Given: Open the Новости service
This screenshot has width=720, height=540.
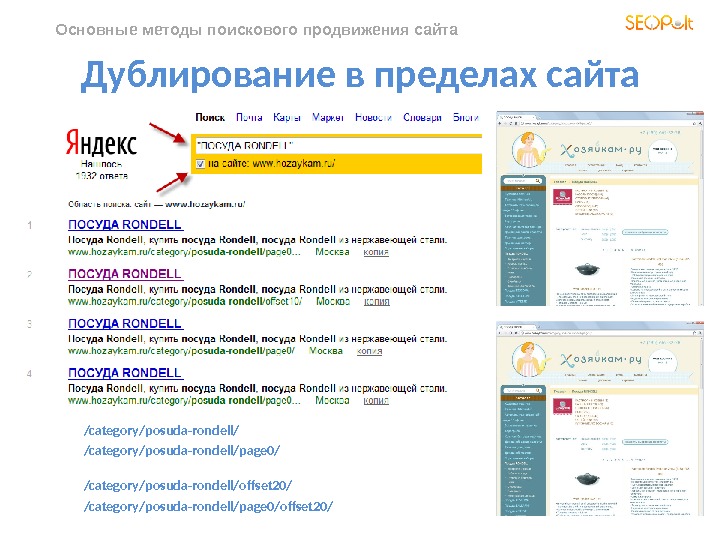Looking at the screenshot, I should (373, 118).
